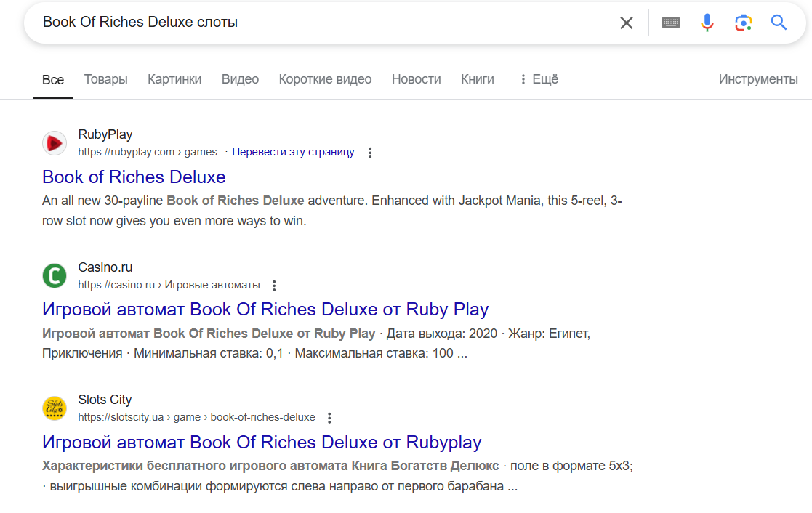
Task: Click the snippet starting 'An all new 30-payline'
Action: pyautogui.click(x=332, y=211)
